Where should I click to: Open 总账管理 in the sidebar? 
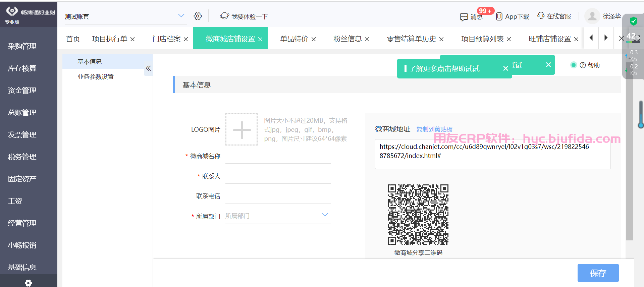coord(22,113)
